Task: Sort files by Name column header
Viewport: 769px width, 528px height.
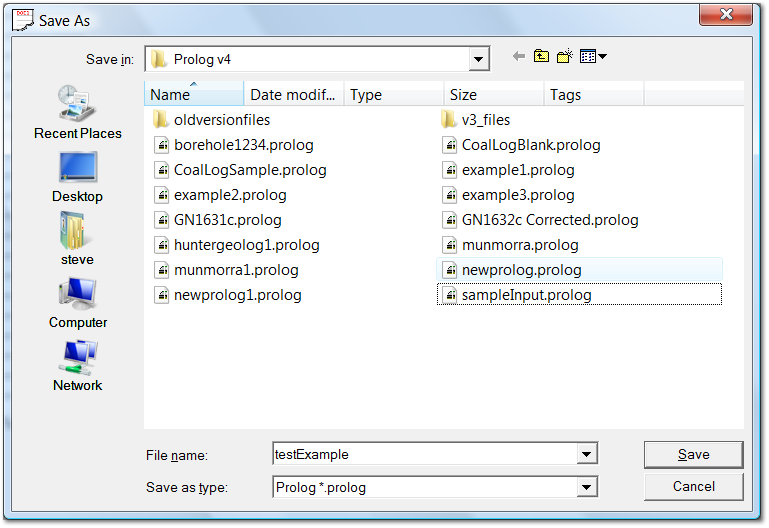Action: (194, 95)
